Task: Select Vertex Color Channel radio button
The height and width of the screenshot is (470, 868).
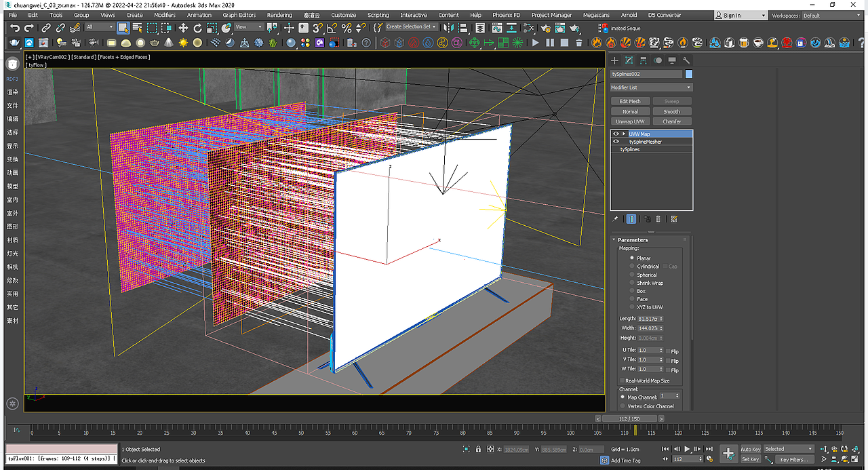Action: click(624, 406)
